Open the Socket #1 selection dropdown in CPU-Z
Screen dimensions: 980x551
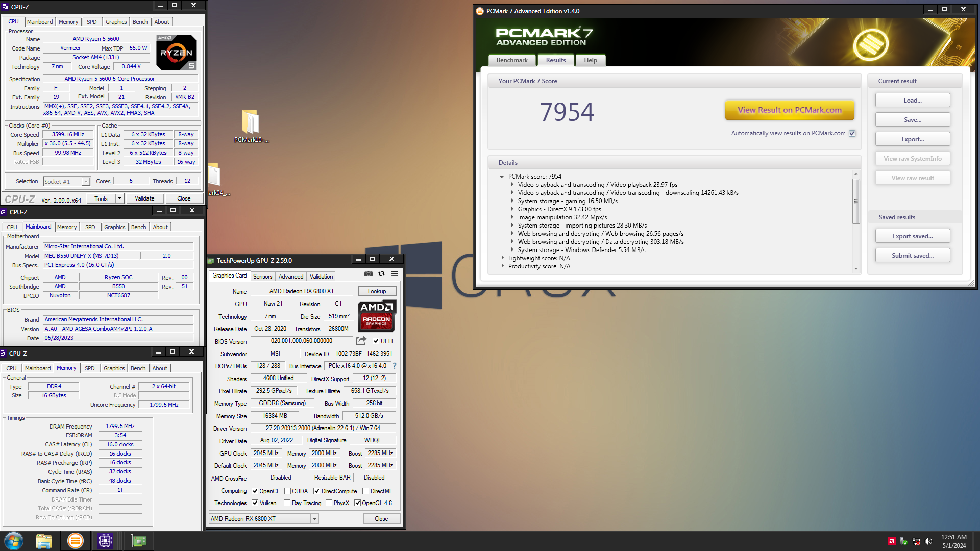(x=86, y=182)
